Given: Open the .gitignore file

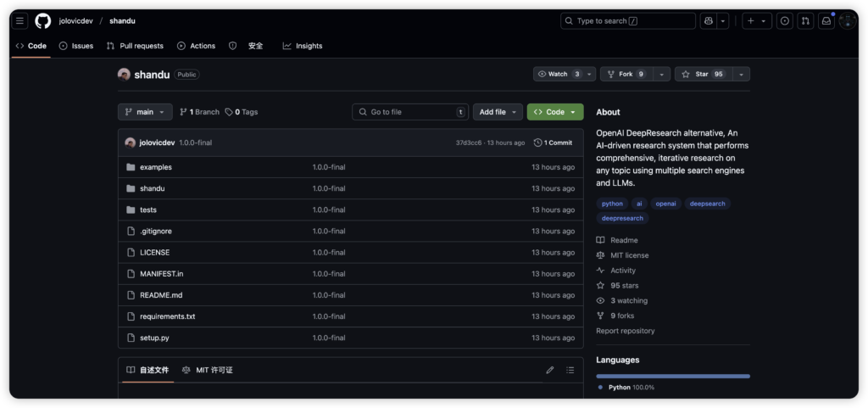Looking at the screenshot, I should 156,231.
